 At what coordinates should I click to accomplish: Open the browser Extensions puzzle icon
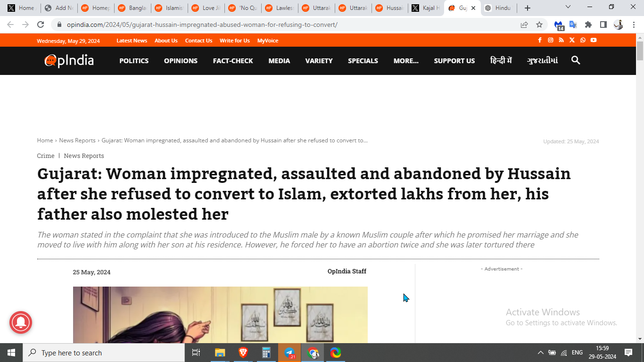coord(588,25)
